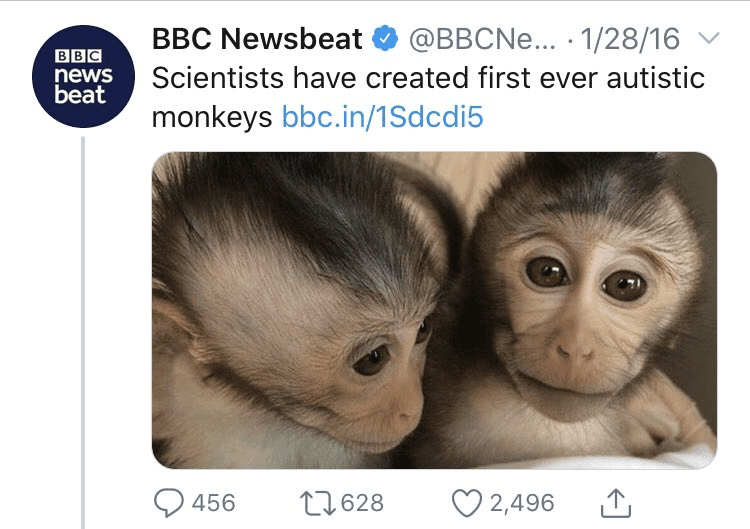Click the word "monkeys" in the tweet

click(x=212, y=118)
